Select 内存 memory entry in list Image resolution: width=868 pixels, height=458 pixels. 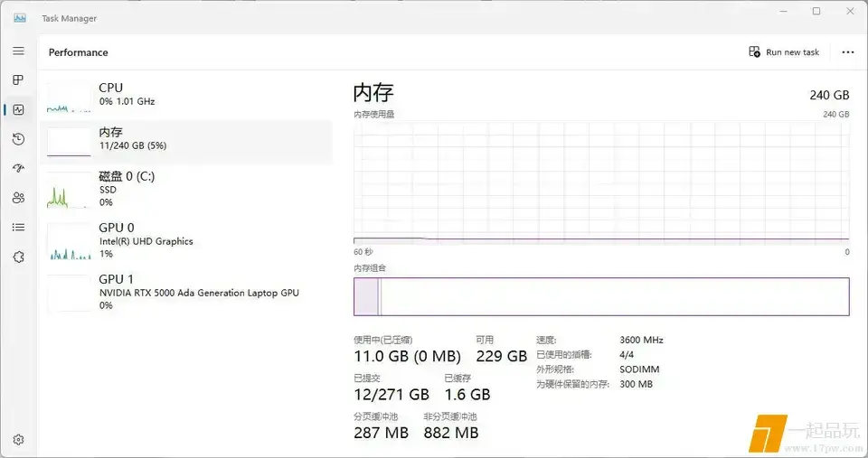[187, 138]
